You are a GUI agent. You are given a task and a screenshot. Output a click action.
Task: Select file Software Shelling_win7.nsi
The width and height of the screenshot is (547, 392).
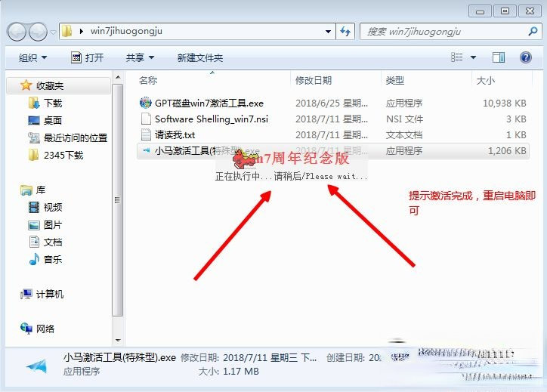[212, 119]
